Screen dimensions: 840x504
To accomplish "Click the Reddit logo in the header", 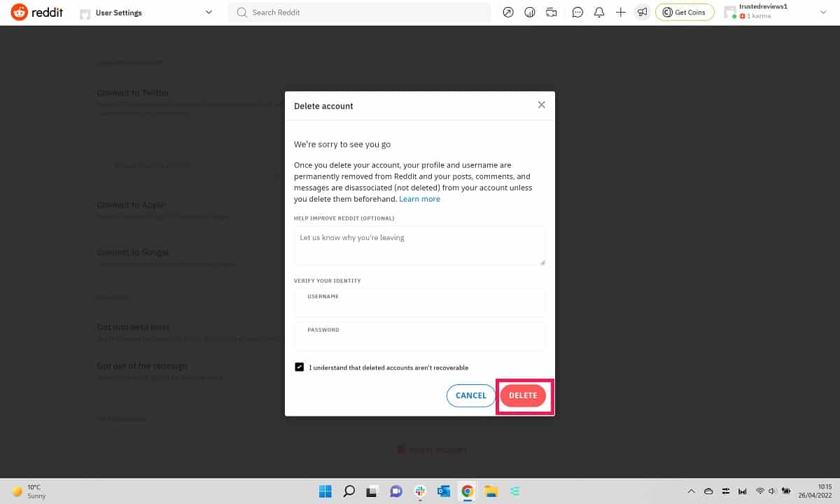I will point(37,13).
